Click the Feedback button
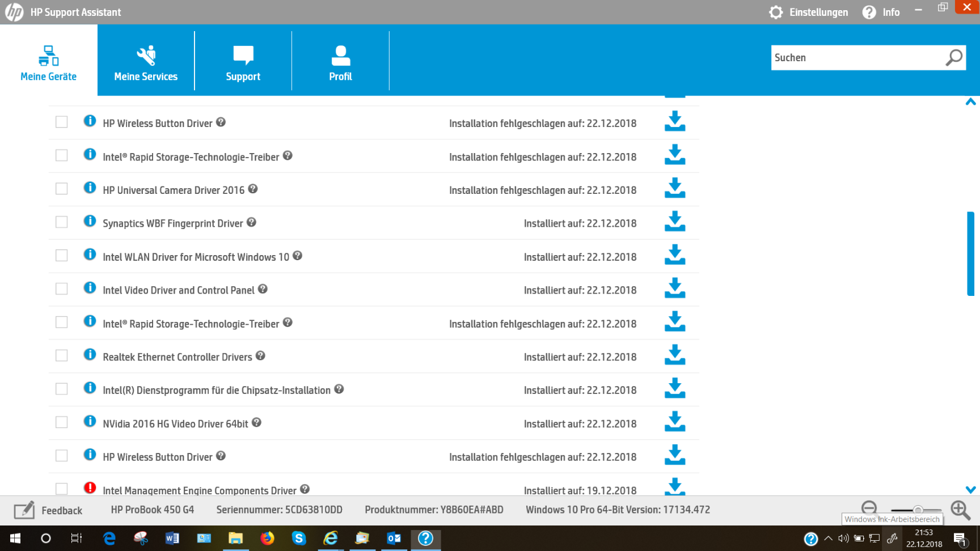The width and height of the screenshot is (980, 551). pos(48,511)
